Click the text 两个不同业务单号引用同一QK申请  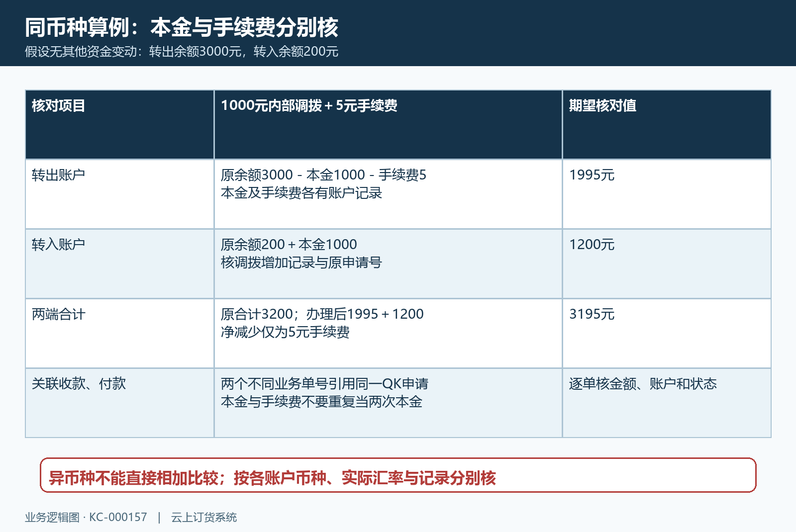coord(325,384)
